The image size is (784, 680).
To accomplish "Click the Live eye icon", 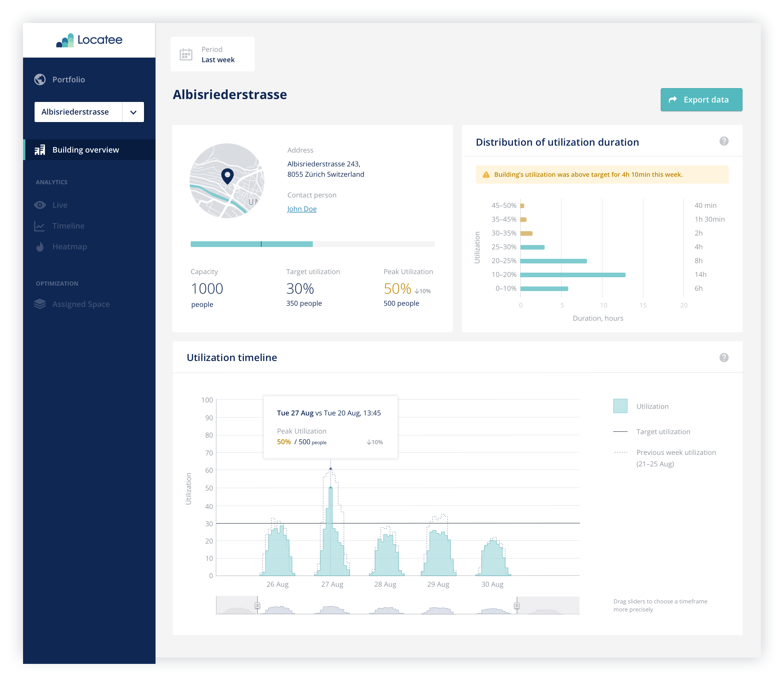I will pos(40,205).
